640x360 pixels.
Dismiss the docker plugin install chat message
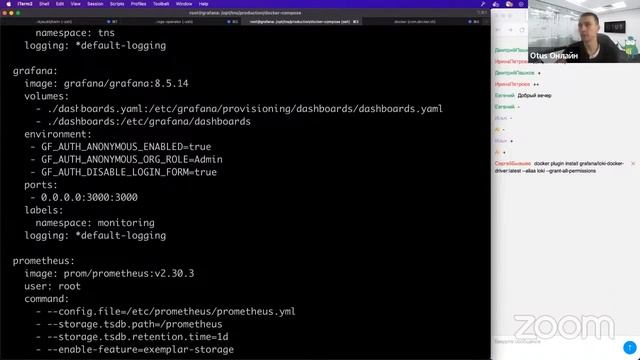tap(633, 164)
